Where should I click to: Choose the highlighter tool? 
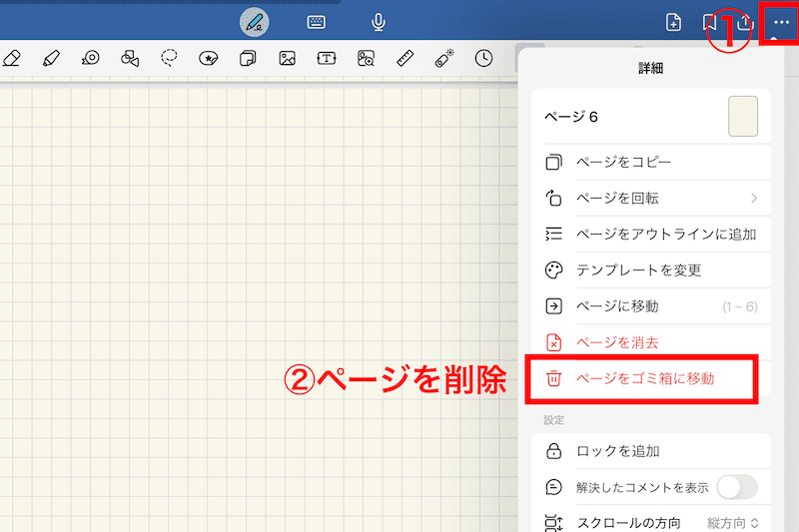(x=51, y=59)
